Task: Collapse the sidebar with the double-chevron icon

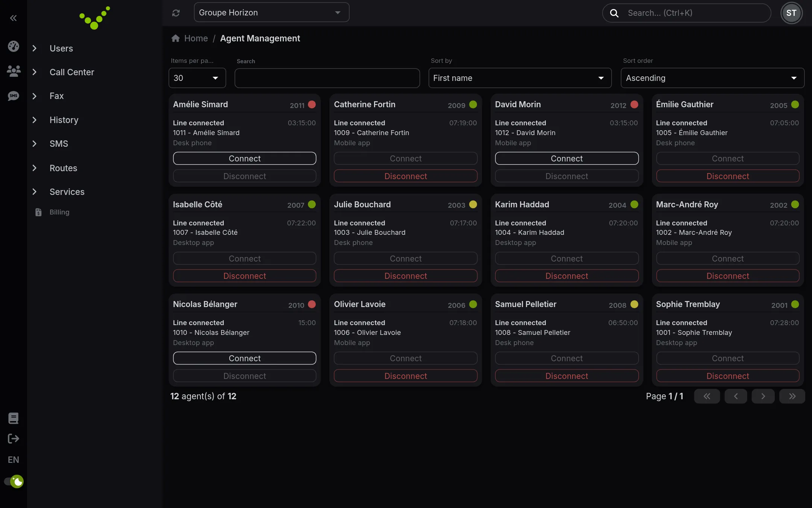Action: (13, 18)
